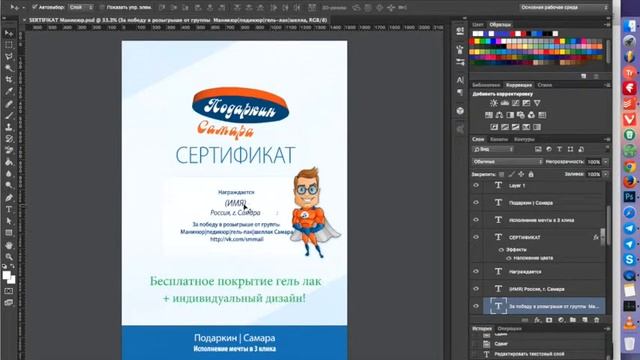640x360 pixels.
Task: Click the foreground color swatch
Action: pos(6,276)
